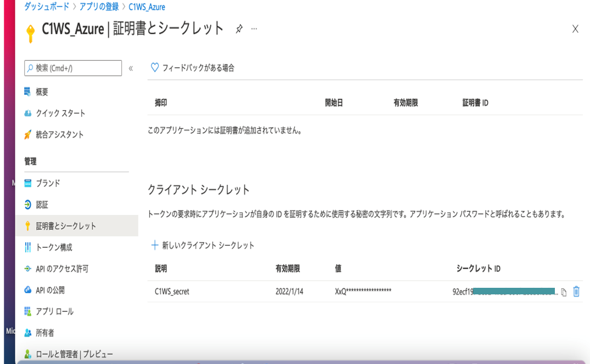
Task: Click the 説明 column header
Action: (x=161, y=269)
